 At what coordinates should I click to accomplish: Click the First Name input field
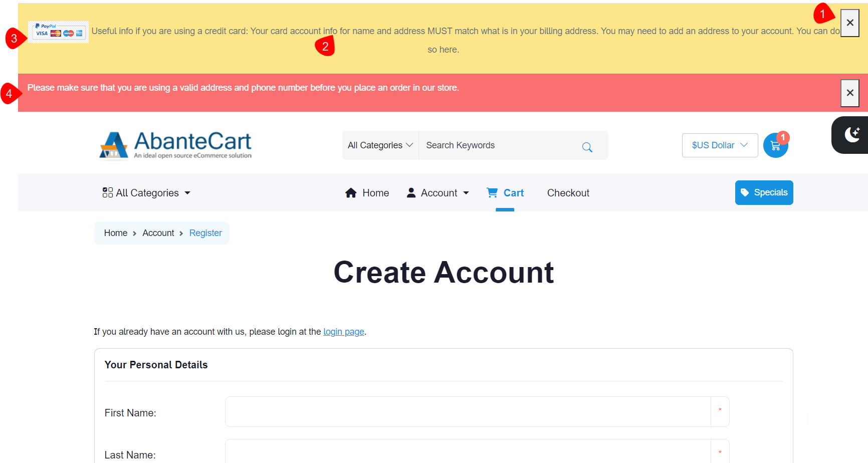coord(468,412)
